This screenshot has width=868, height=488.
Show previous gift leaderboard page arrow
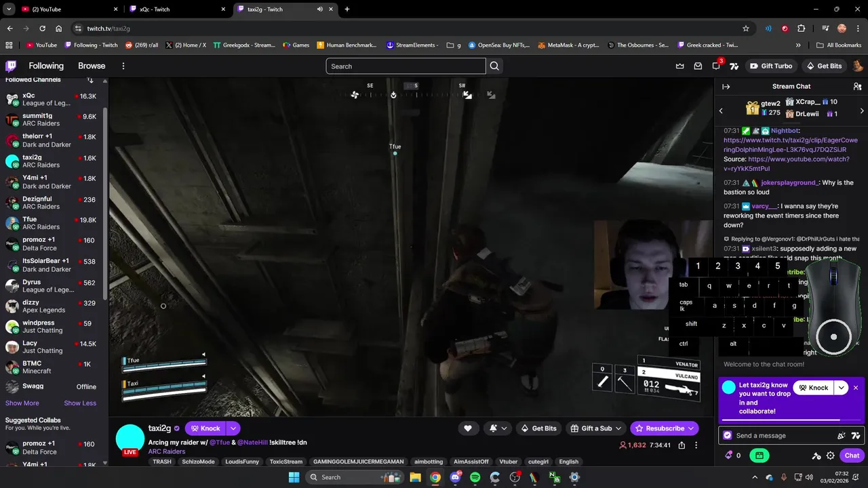point(721,110)
